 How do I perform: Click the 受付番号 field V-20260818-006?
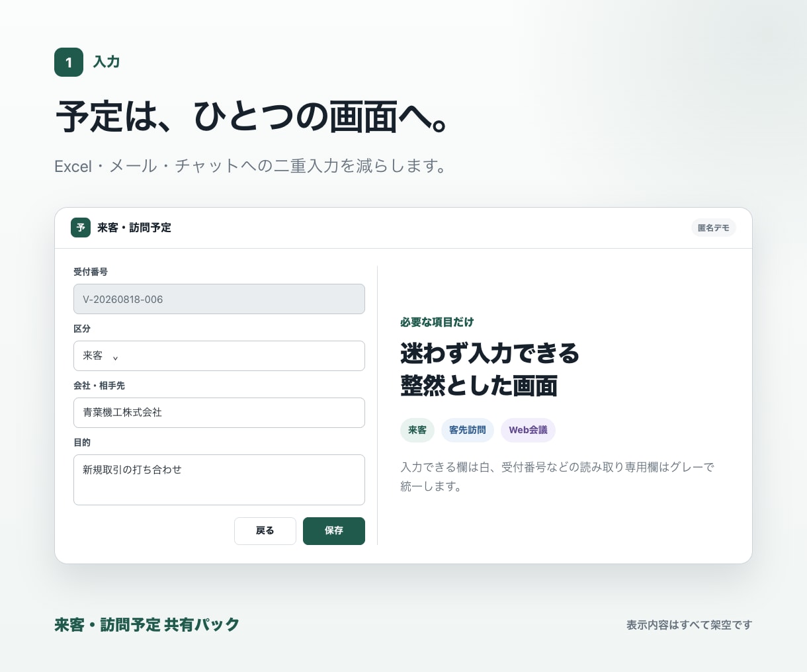(x=219, y=299)
